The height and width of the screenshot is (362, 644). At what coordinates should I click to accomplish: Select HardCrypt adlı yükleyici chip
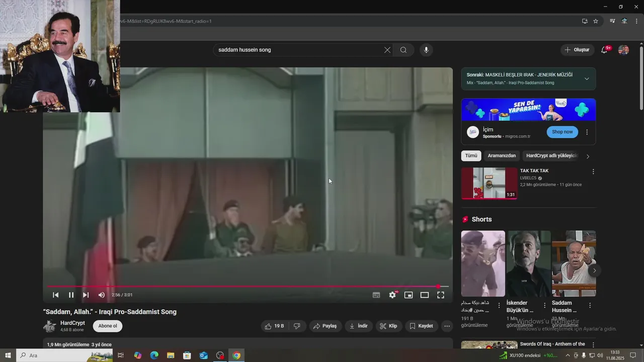pos(552,156)
